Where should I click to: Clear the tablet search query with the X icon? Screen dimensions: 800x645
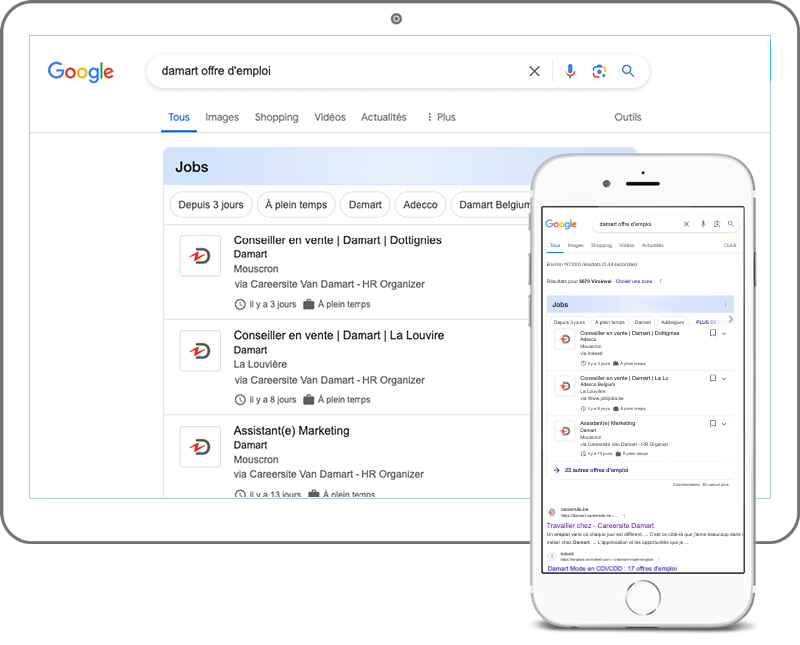[x=534, y=71]
